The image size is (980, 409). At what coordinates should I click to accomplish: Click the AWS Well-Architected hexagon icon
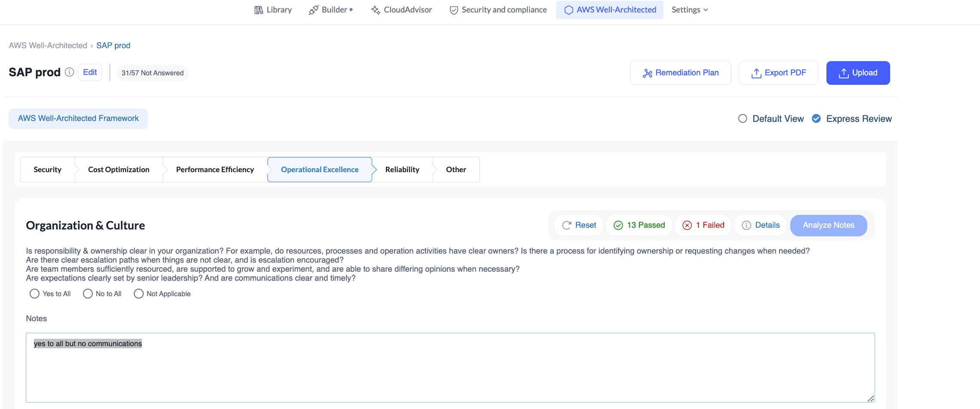point(569,10)
